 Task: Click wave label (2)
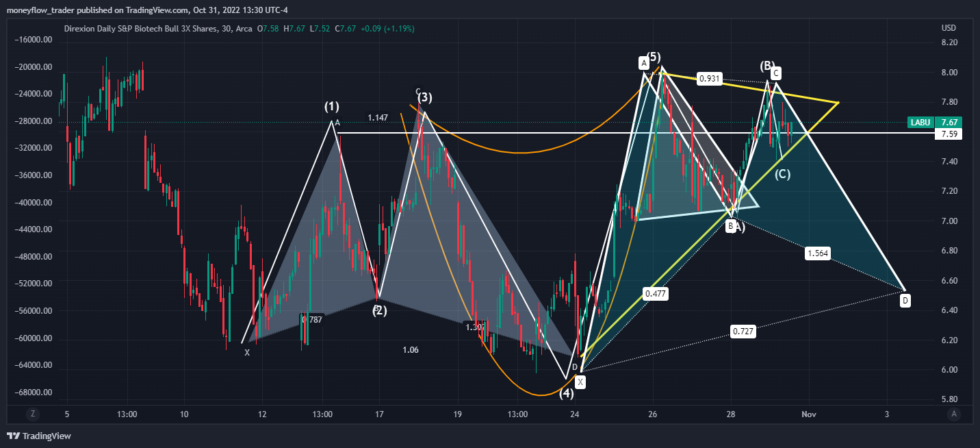point(379,310)
